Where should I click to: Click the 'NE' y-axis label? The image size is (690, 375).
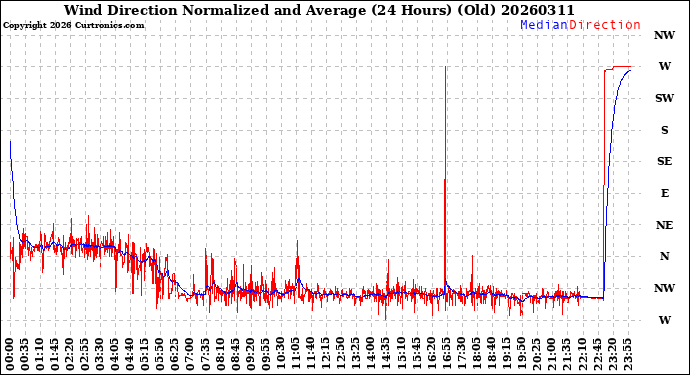coord(664,225)
